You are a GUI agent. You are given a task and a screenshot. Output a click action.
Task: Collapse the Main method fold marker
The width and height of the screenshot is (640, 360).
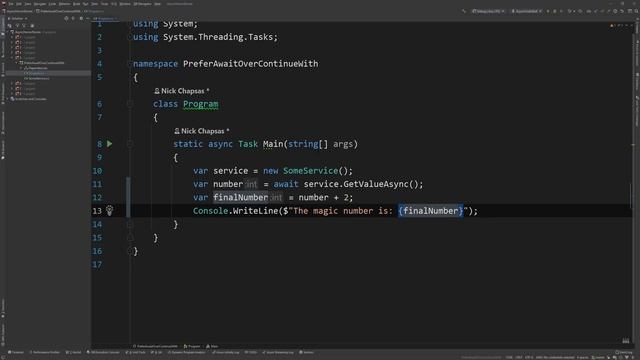(x=130, y=144)
